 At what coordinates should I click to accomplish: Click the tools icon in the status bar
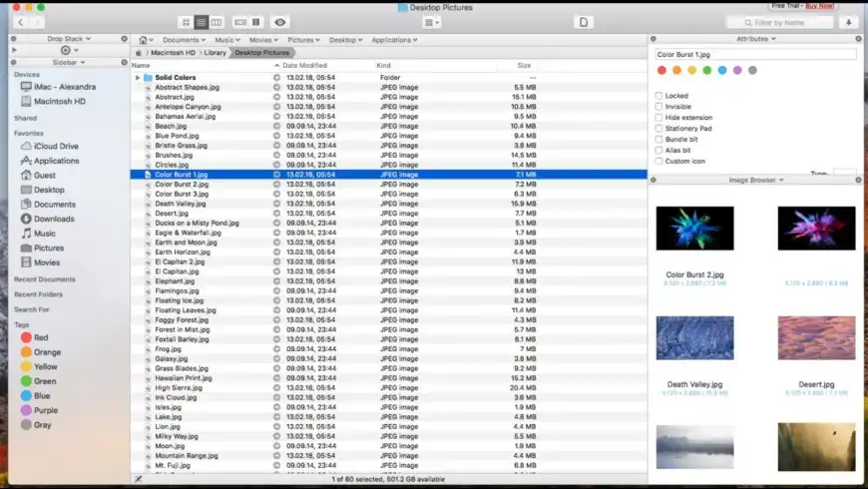tap(139, 479)
